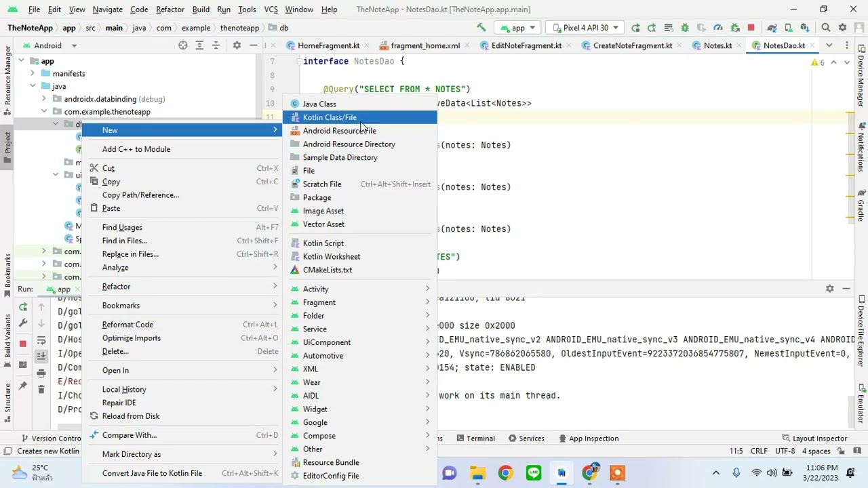Image resolution: width=868 pixels, height=488 pixels.
Task: Click CRLF line separator in status bar
Action: click(759, 451)
